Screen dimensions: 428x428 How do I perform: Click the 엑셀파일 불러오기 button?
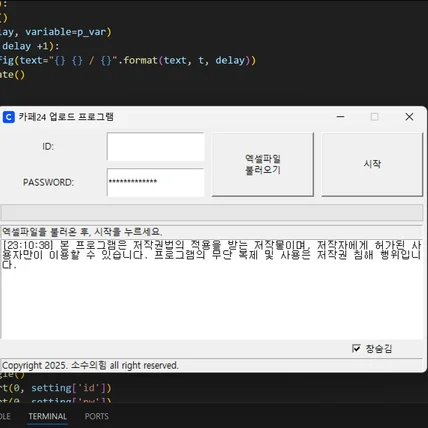coord(263,164)
